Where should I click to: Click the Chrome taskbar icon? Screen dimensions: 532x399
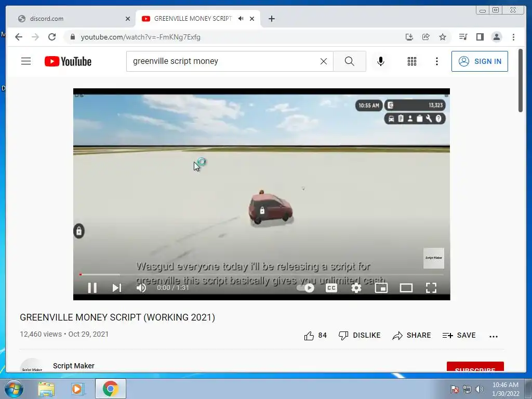pos(111,389)
